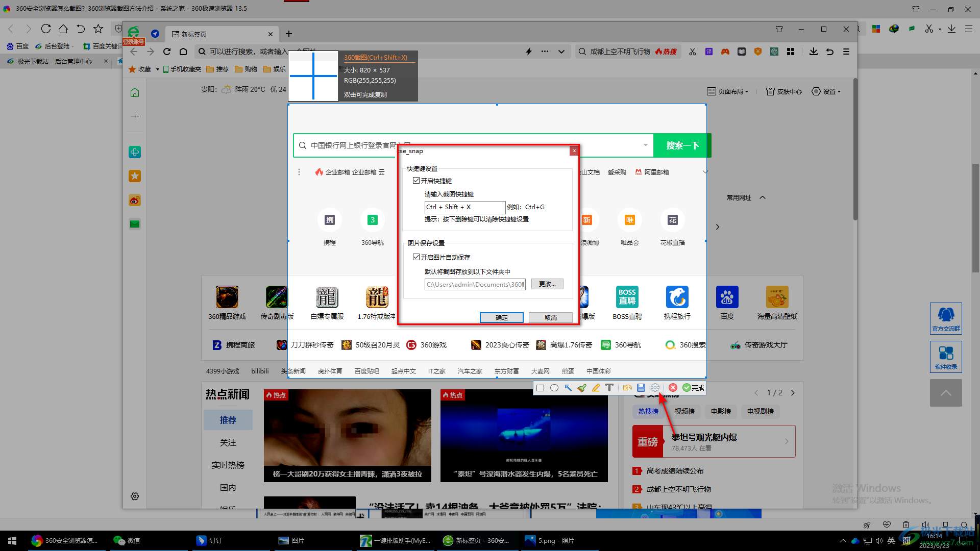Click the scissors screenshot icon in inner browser toolbar
980x551 pixels.
[693, 52]
